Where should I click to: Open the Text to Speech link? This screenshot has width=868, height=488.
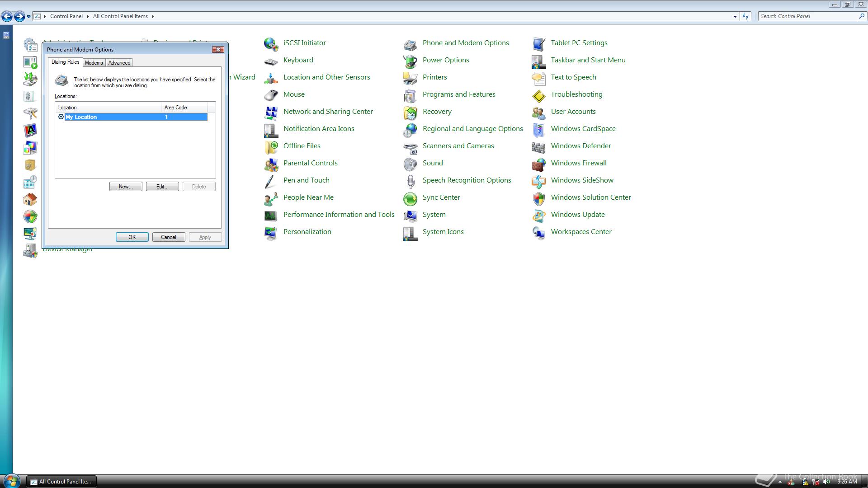(x=573, y=77)
